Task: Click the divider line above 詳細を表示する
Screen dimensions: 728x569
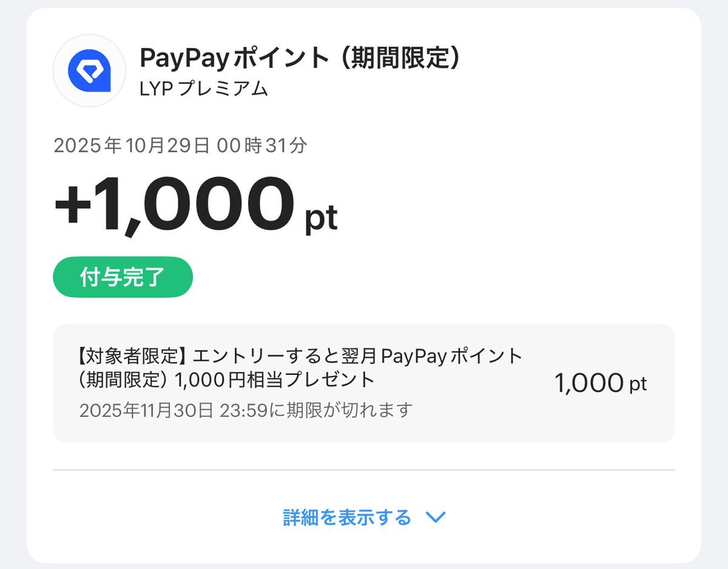Action: [364, 470]
